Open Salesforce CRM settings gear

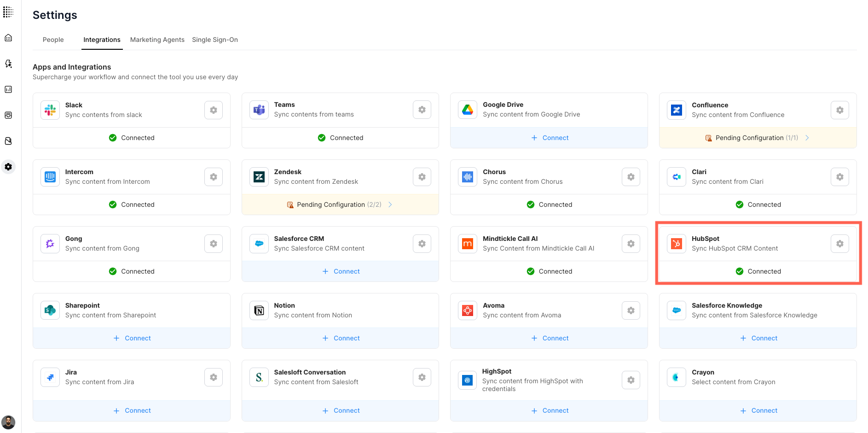click(x=422, y=244)
